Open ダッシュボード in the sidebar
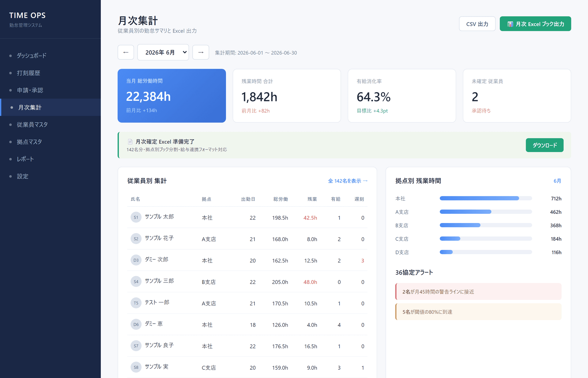588x378 pixels. [50, 55]
